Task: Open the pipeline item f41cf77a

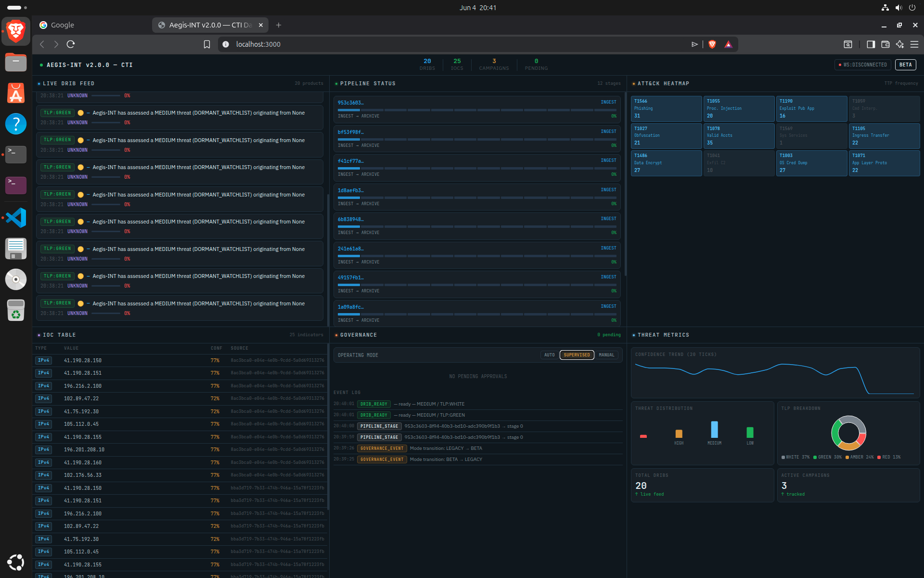Action: pyautogui.click(x=477, y=167)
